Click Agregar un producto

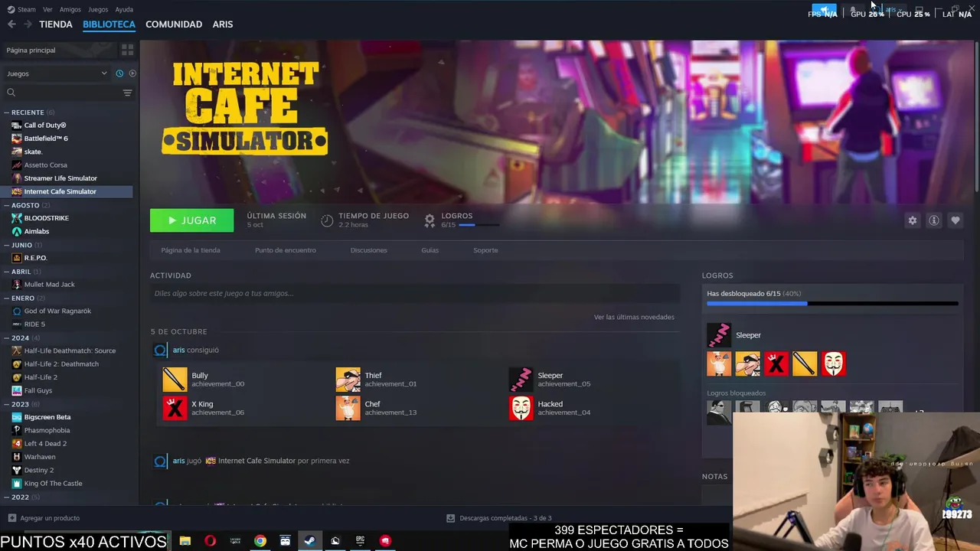[x=43, y=518]
